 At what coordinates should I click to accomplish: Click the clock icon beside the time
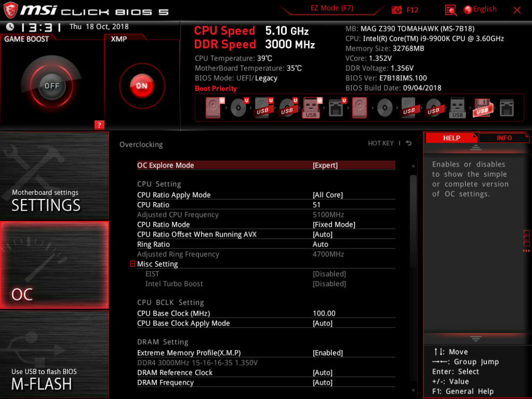click(x=10, y=27)
